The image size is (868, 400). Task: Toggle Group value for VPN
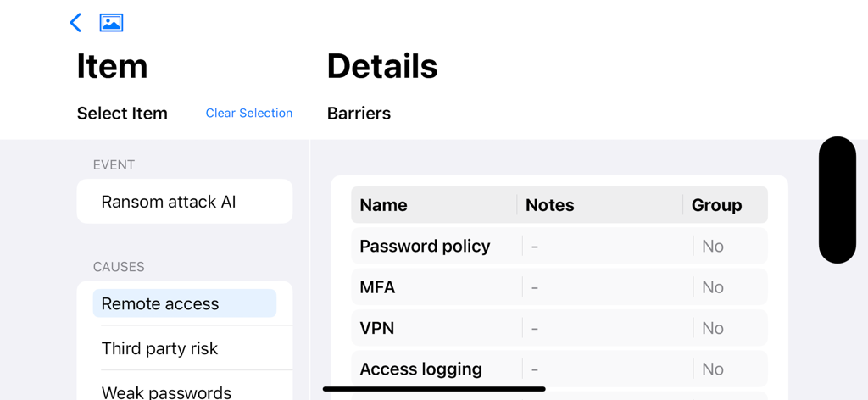click(x=712, y=328)
